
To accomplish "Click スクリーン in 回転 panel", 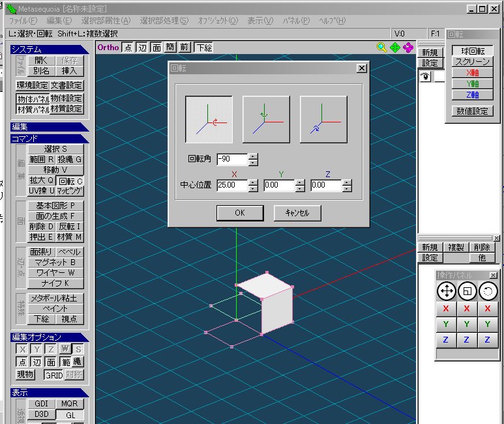I will [x=472, y=62].
